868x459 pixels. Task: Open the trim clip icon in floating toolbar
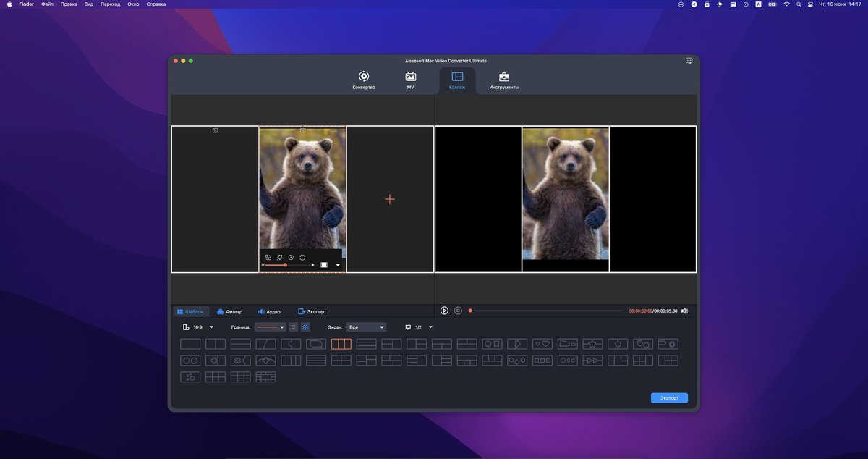(x=279, y=257)
